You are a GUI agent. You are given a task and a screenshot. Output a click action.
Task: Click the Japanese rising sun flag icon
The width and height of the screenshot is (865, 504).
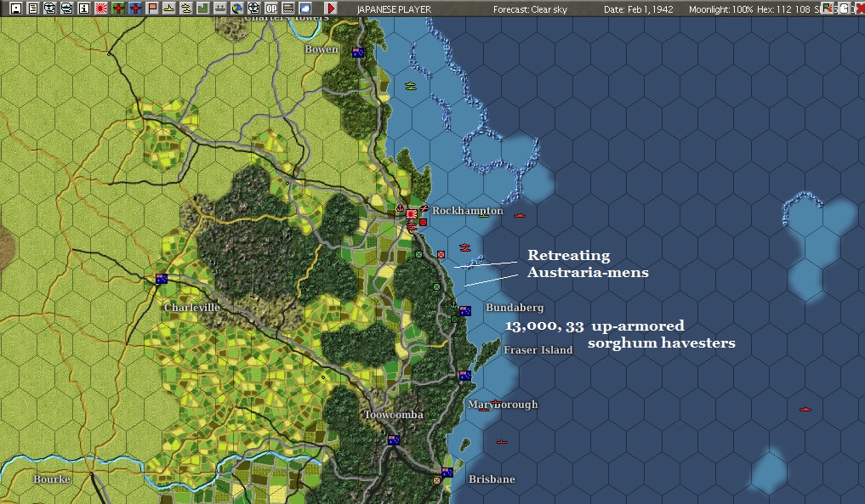[x=101, y=8]
